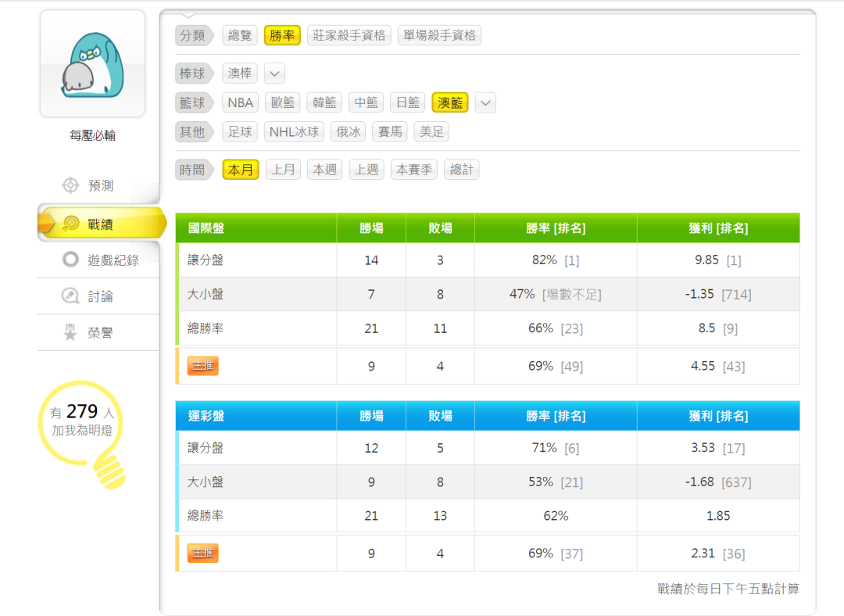The image size is (844, 616).
Task: Open the 榮譽 sidebar item
Action: [98, 332]
